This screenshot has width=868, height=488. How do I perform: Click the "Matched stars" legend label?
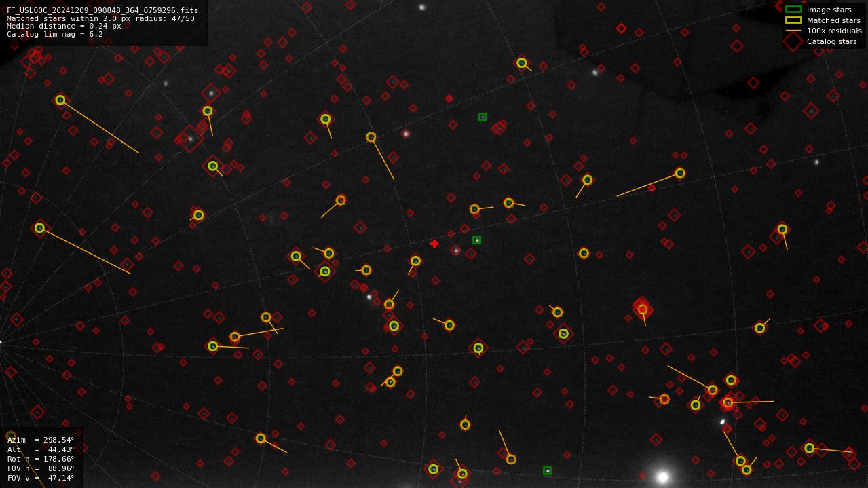[833, 20]
